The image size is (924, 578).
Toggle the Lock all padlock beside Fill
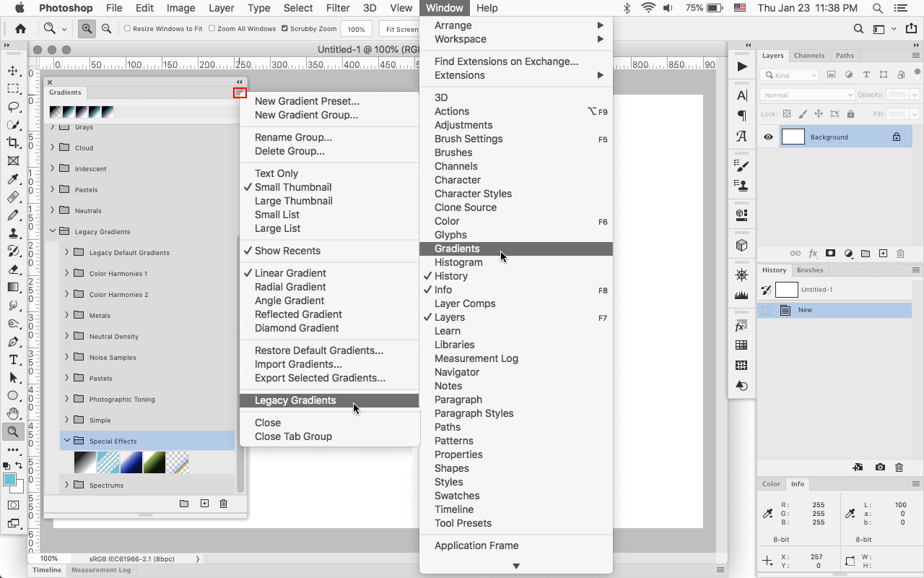tap(850, 114)
